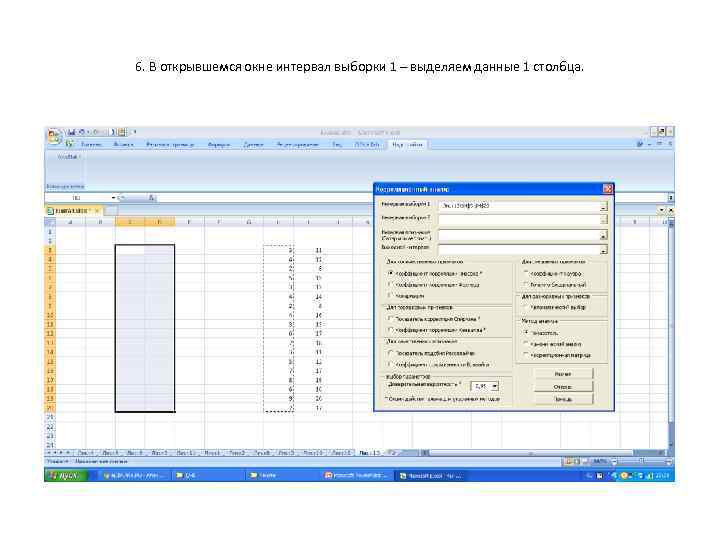Click the Normal view icon in status bar
The image size is (720, 540).
tap(569, 461)
